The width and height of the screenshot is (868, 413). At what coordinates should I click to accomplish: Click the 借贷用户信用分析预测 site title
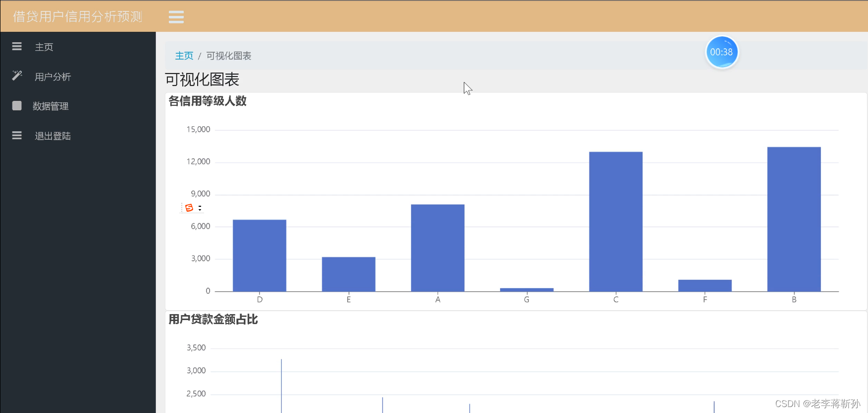pyautogui.click(x=77, y=16)
